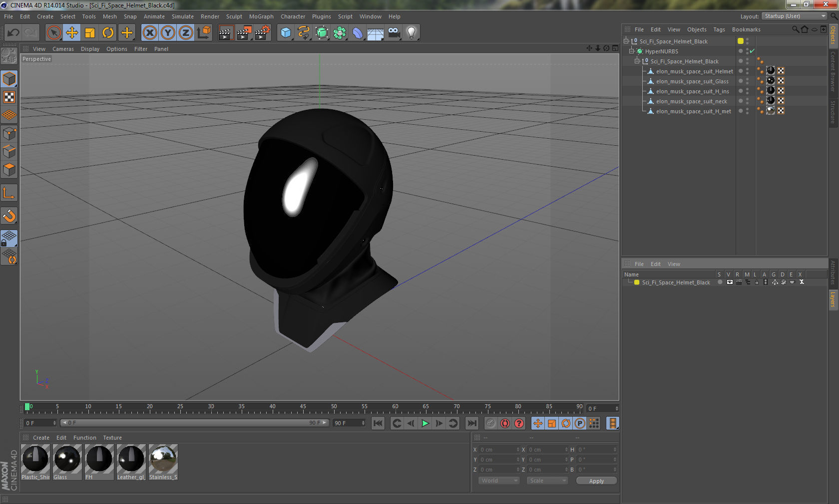Screen dimensions: 839x504
Task: Open the Mesh menu
Action: click(109, 16)
